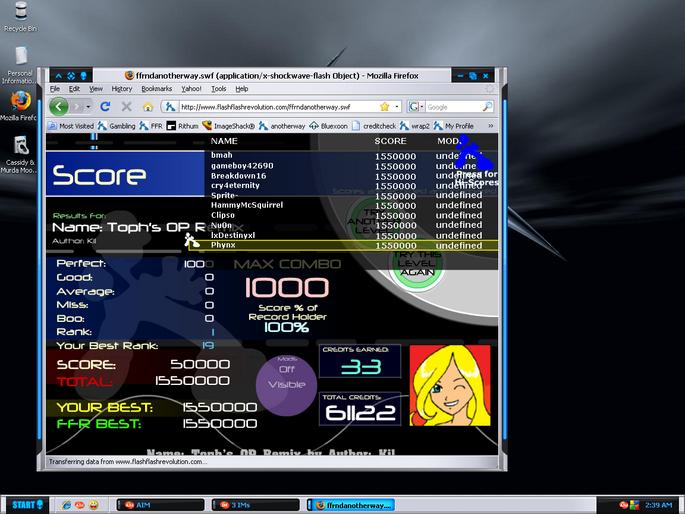Open the Mozilla Firefox desktop shortcut
Screen dimensions: 685x514
coord(19,106)
